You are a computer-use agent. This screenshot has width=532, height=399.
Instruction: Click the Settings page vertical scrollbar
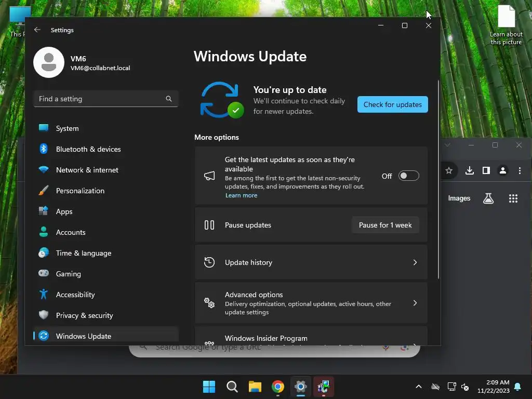click(x=438, y=179)
